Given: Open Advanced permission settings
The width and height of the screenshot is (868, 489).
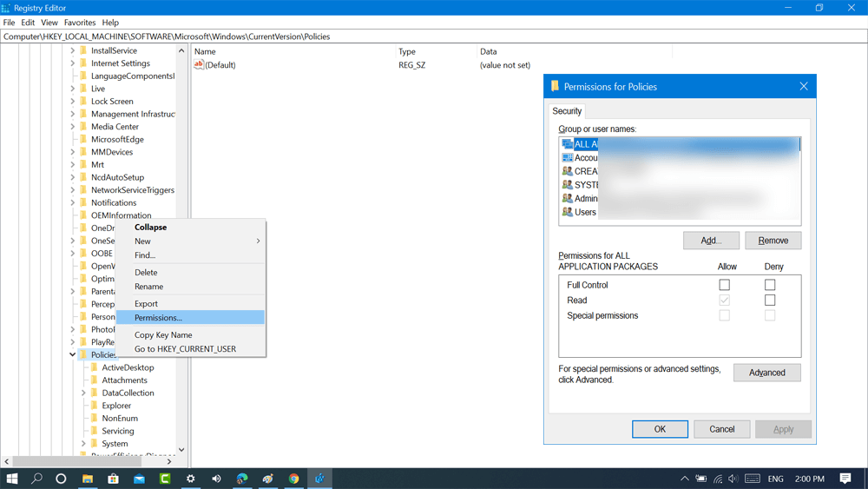Looking at the screenshot, I should tap(766, 373).
